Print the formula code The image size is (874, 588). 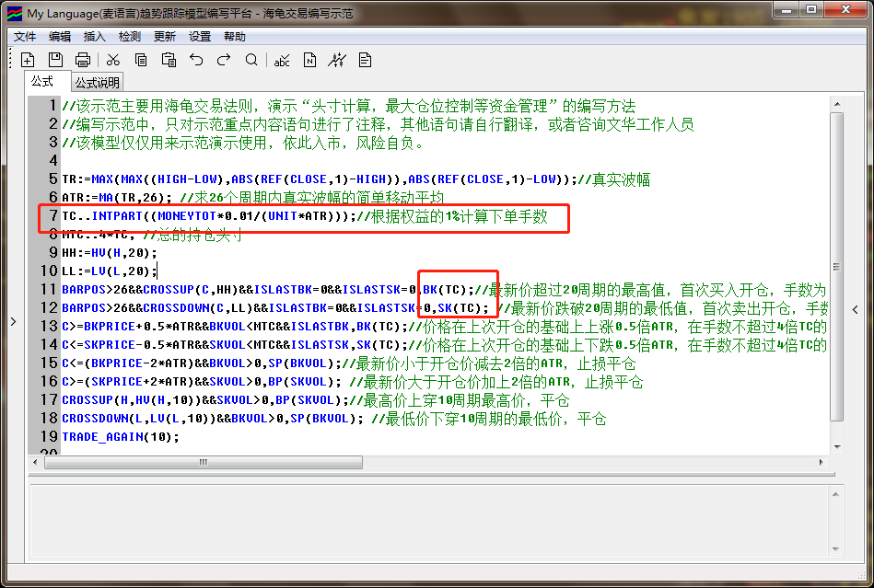pyautogui.click(x=83, y=60)
